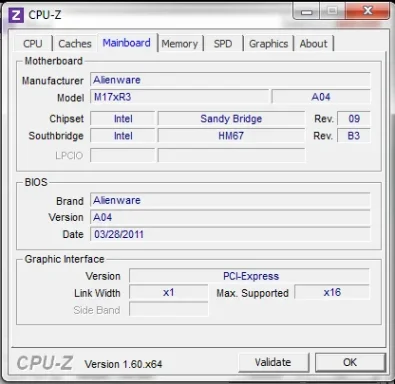Select the Mainboard tab

point(127,43)
